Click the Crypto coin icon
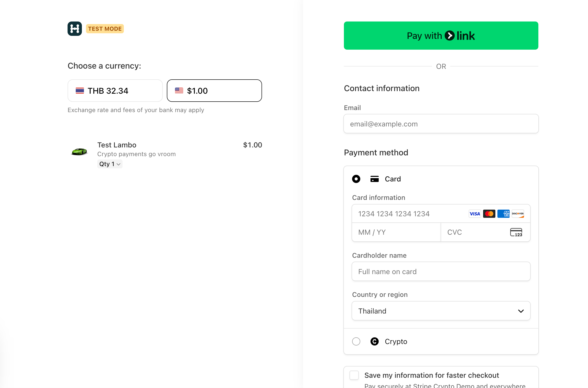 pyautogui.click(x=374, y=341)
